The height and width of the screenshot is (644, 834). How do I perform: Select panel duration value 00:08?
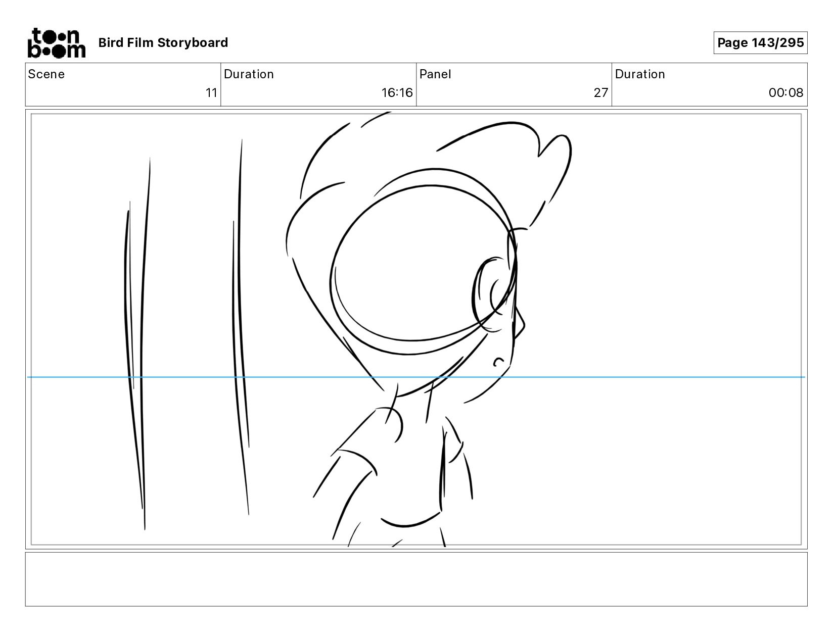786,92
